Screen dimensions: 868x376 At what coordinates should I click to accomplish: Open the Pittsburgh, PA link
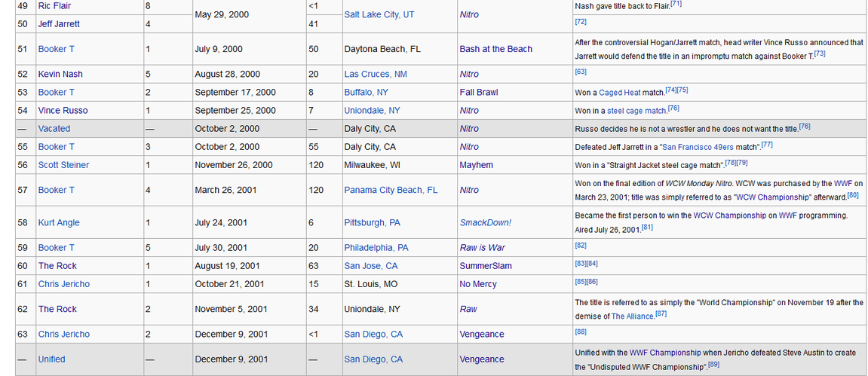pos(372,223)
